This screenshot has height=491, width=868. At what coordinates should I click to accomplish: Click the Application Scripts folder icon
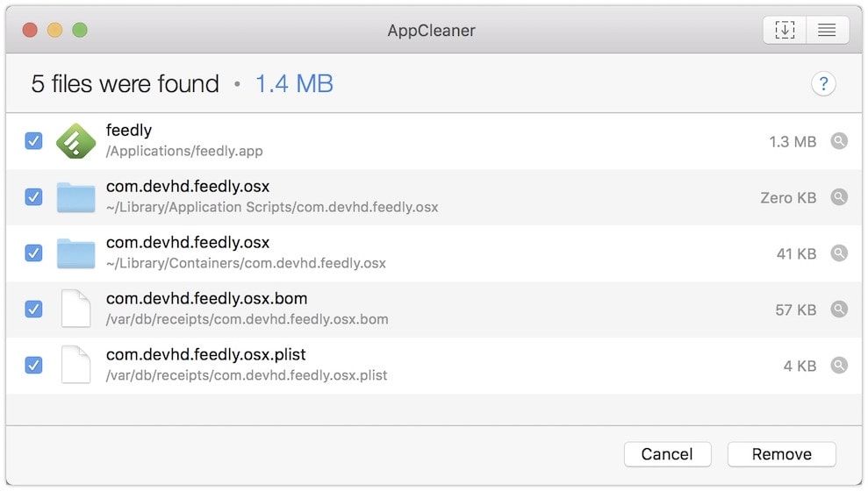tap(75, 197)
